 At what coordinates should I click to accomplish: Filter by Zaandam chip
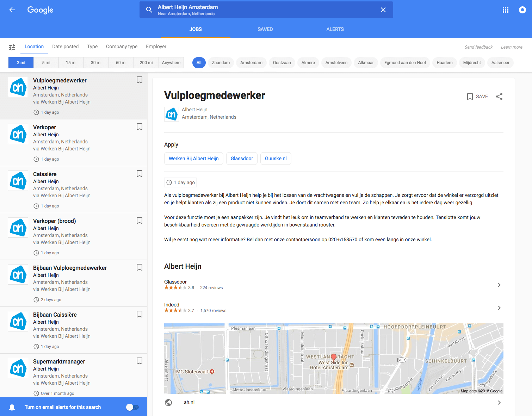point(221,63)
